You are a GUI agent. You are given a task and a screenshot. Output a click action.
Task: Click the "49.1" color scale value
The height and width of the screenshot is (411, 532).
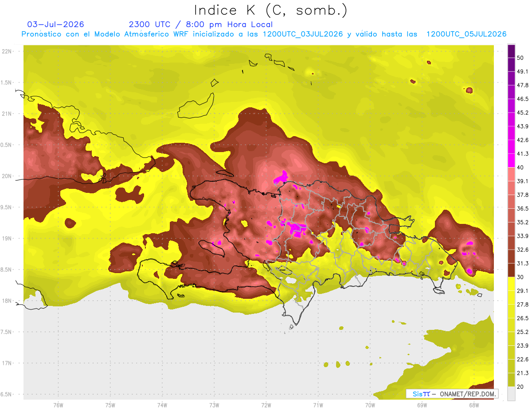tap(523, 71)
